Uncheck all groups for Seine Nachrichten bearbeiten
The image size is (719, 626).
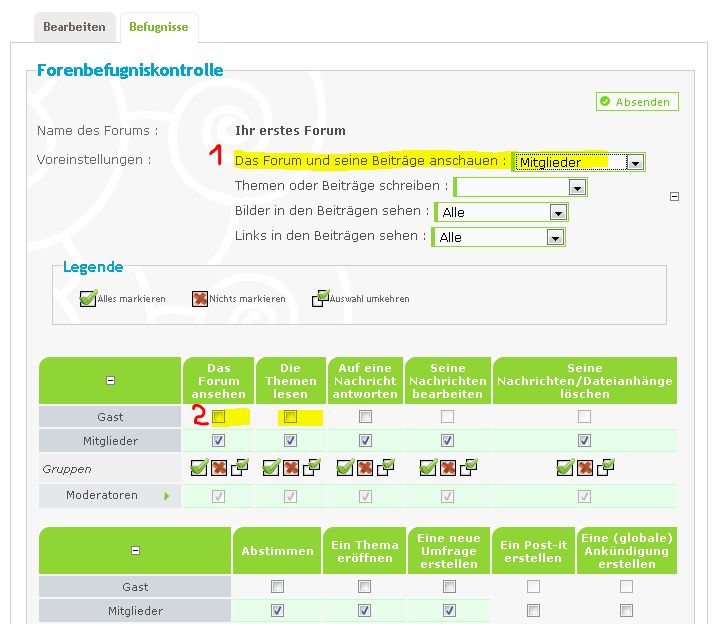[448, 468]
